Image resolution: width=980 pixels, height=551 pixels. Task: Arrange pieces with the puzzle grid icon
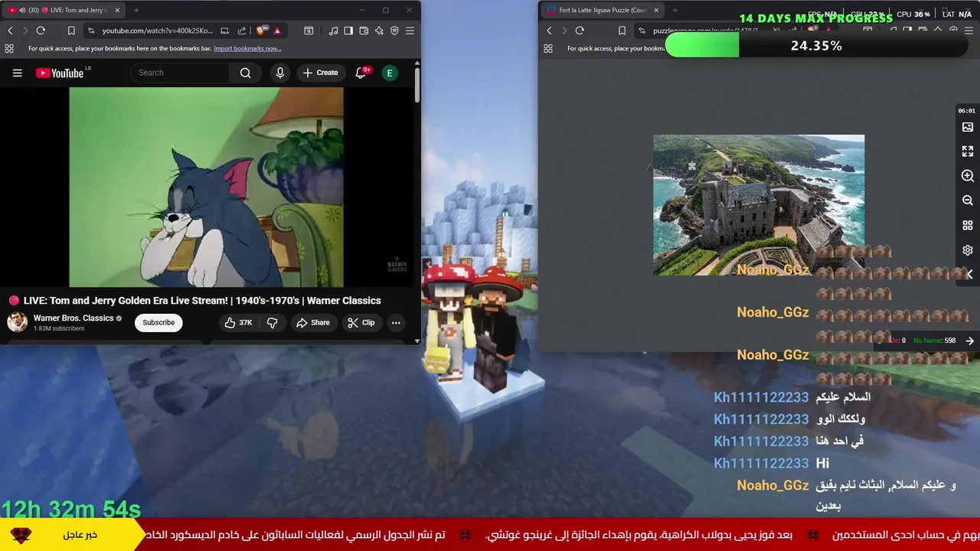[968, 226]
